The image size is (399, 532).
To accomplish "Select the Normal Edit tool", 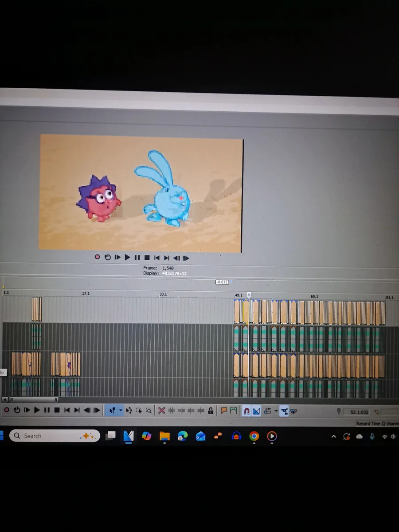I will tap(112, 410).
